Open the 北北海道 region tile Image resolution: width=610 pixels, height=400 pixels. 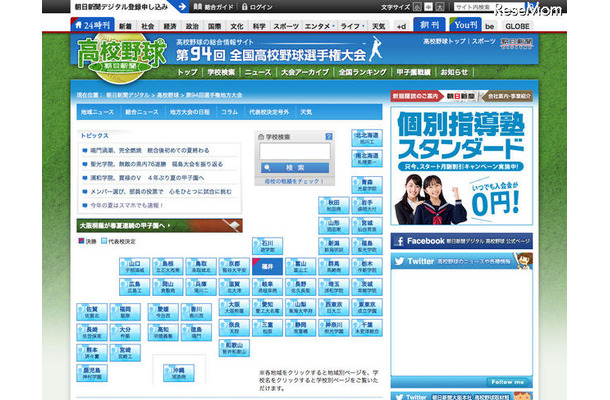pos(366,138)
